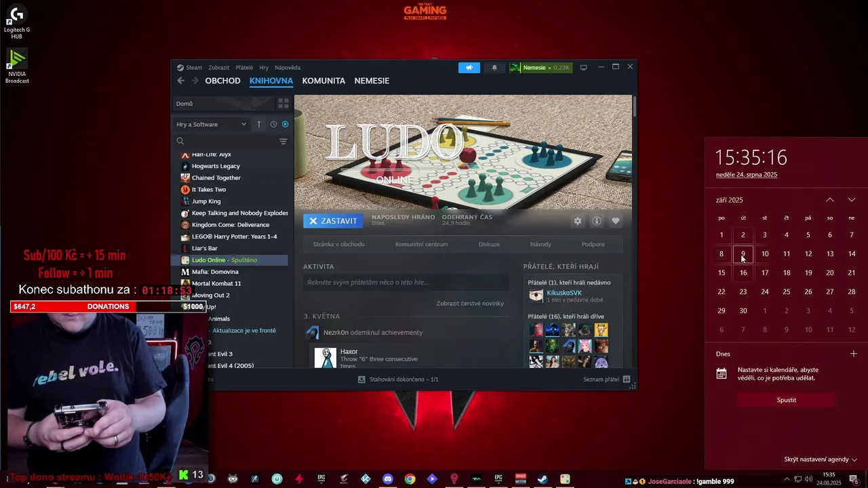Viewport: 868px width, 488px height.
Task: Open the Hry menu
Action: click(x=264, y=68)
